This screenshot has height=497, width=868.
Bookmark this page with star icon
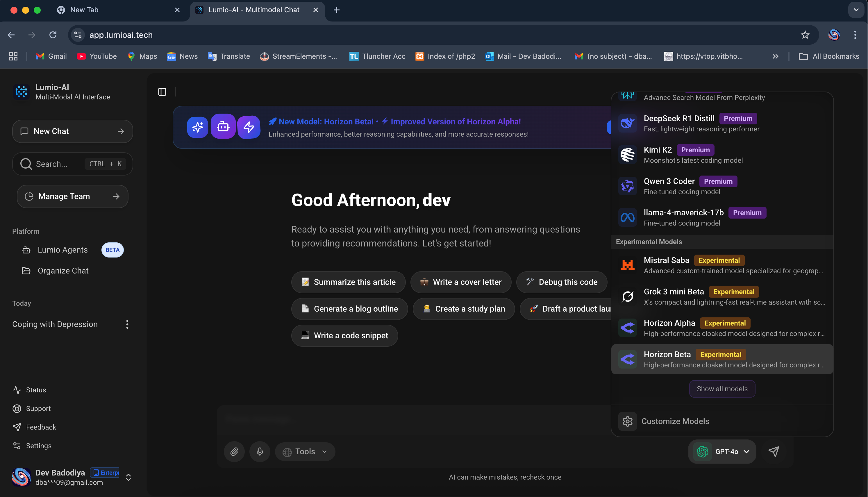tap(805, 35)
